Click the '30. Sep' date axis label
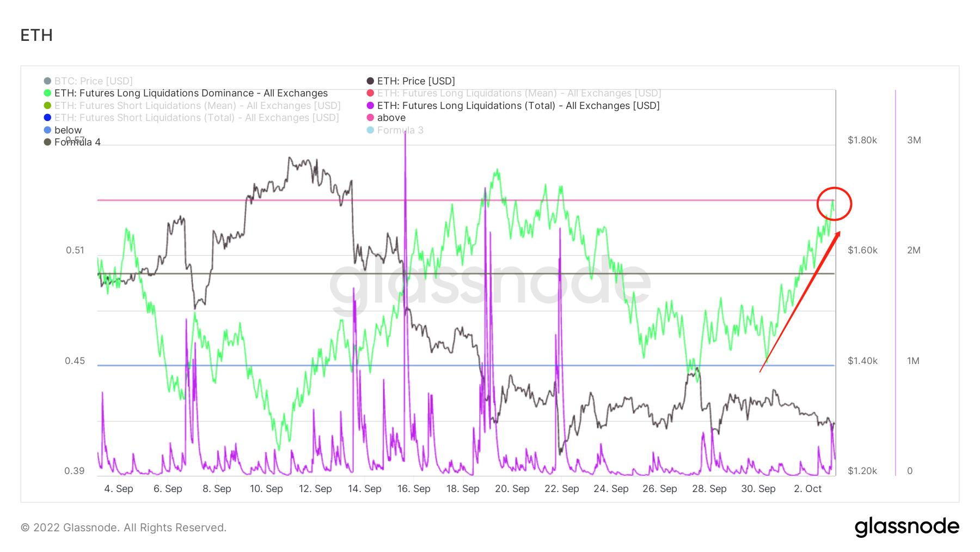 pos(758,489)
